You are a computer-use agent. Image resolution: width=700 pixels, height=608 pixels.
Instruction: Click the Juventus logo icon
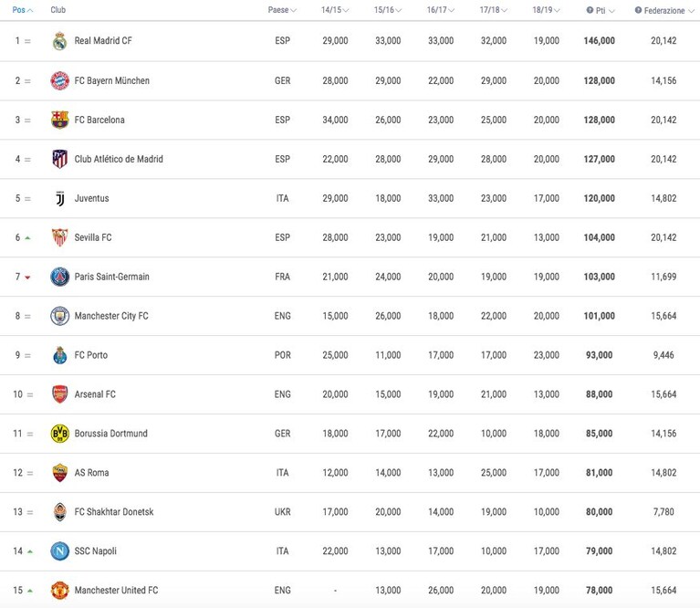(60, 198)
